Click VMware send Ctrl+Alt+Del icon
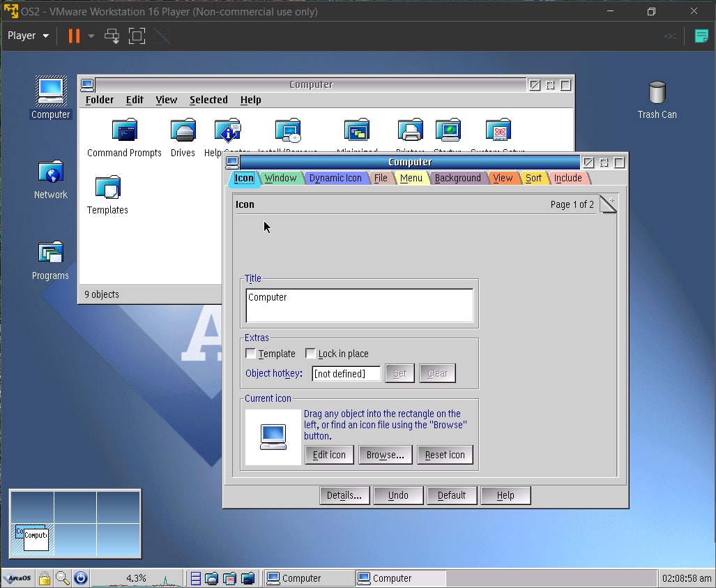This screenshot has width=716, height=588. coord(112,36)
